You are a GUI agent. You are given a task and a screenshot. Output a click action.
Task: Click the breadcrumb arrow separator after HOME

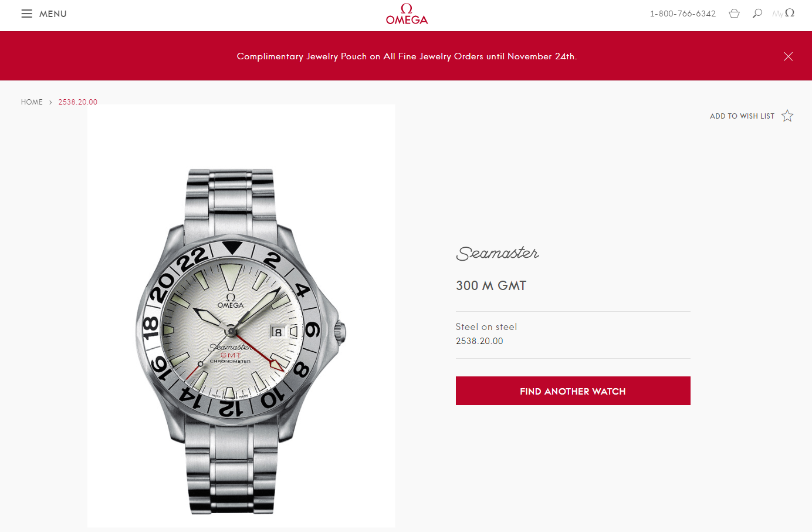point(50,102)
